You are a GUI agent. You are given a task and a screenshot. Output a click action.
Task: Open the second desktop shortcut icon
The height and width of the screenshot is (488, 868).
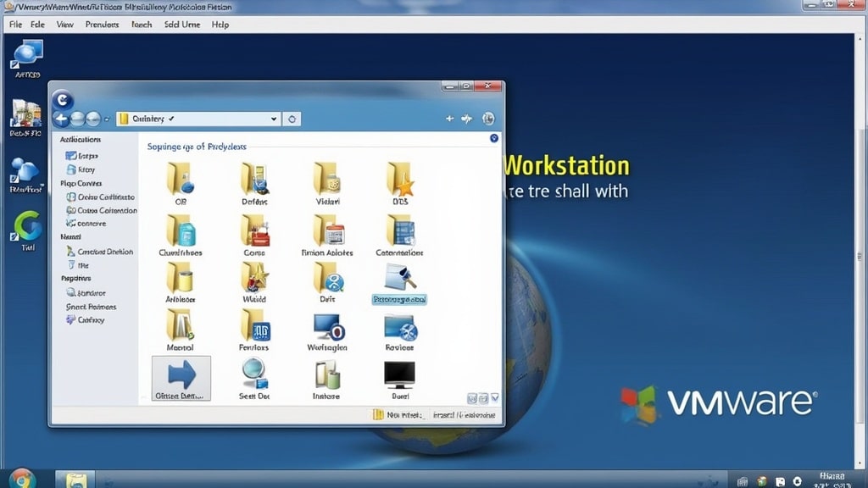click(26, 114)
